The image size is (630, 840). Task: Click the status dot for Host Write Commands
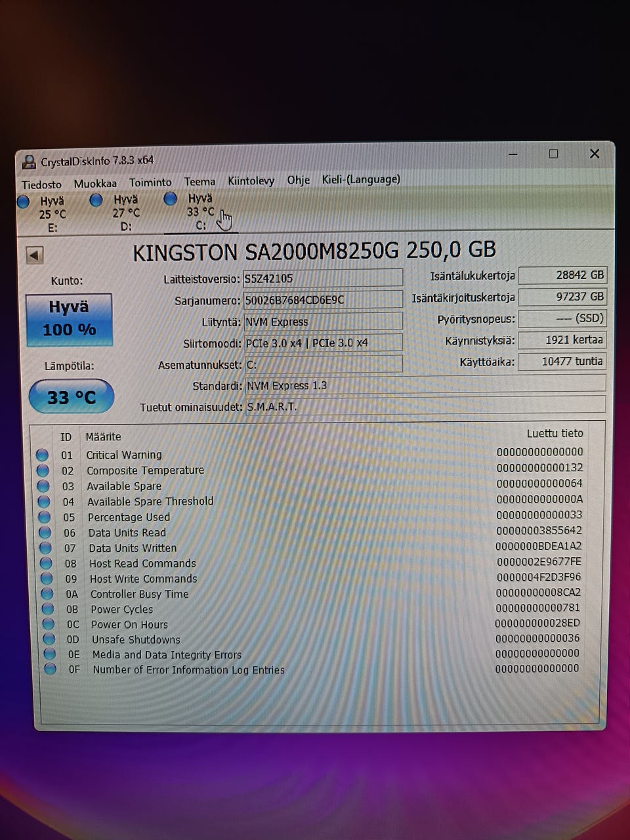point(47,579)
